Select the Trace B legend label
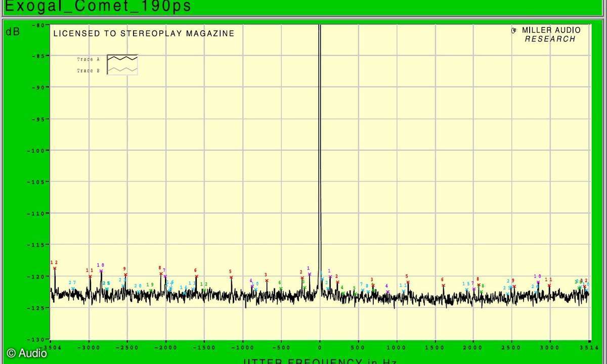607x364 pixels. click(88, 71)
